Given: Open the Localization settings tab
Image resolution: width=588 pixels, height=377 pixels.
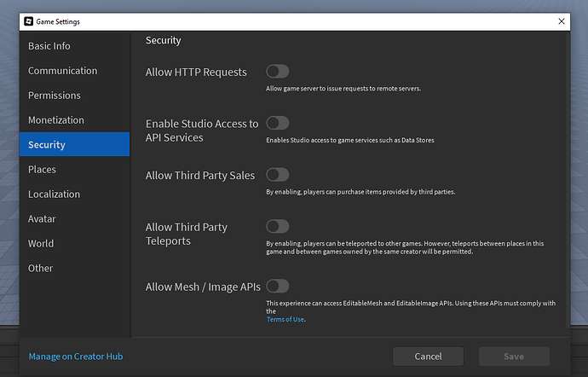Looking at the screenshot, I should (x=54, y=194).
